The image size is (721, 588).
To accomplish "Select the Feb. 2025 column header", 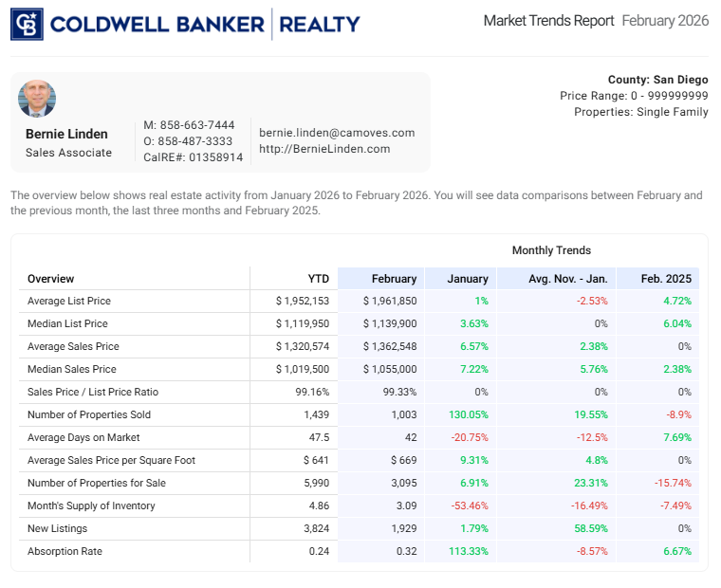I will coord(666,279).
